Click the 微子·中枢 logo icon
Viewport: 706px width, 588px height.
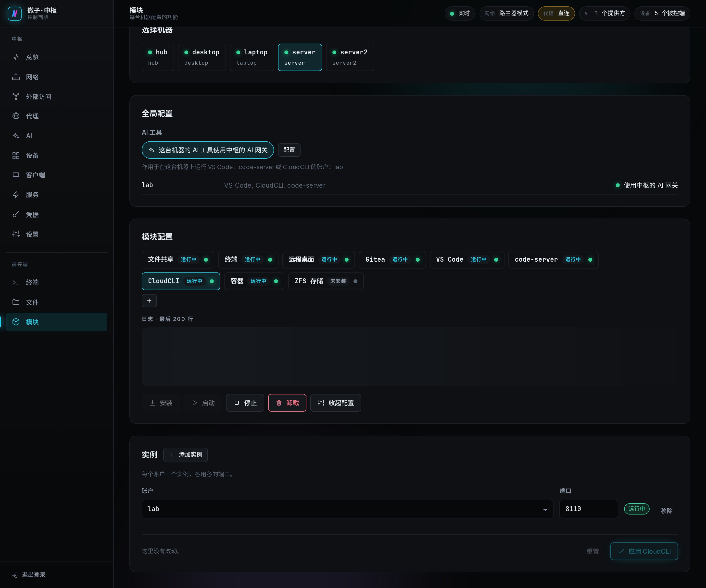tap(15, 13)
